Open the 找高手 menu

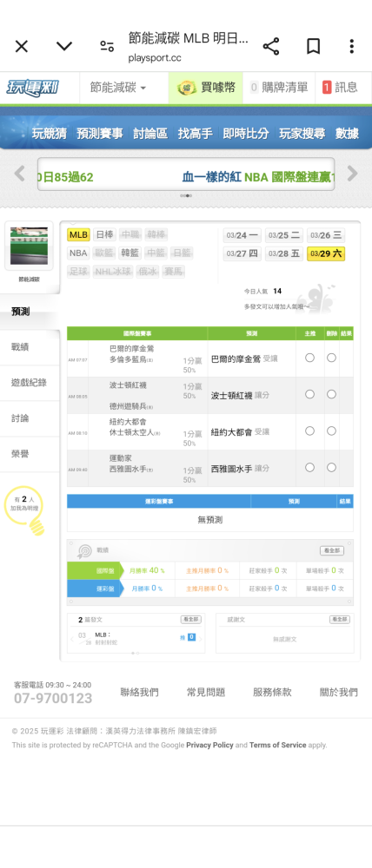tap(196, 134)
